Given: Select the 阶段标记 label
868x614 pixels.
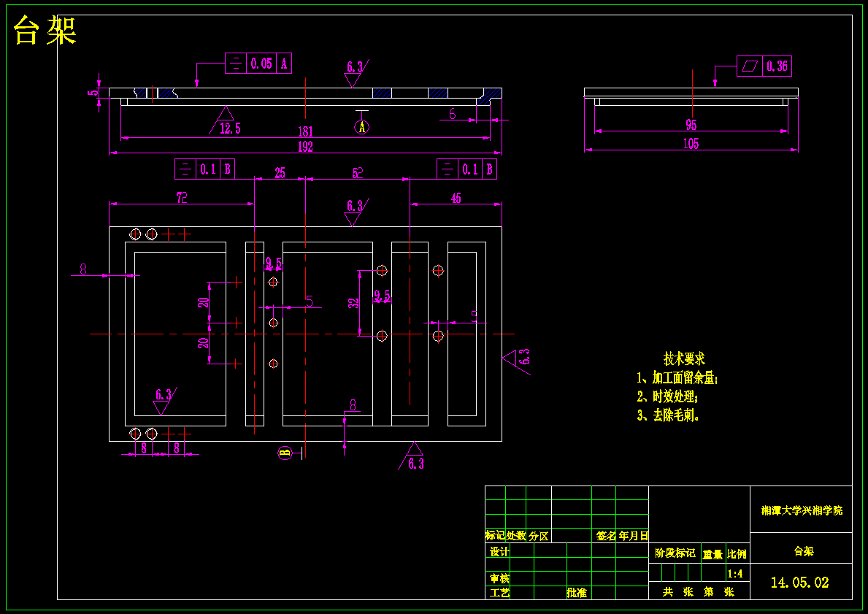Looking at the screenshot, I should 675,553.
